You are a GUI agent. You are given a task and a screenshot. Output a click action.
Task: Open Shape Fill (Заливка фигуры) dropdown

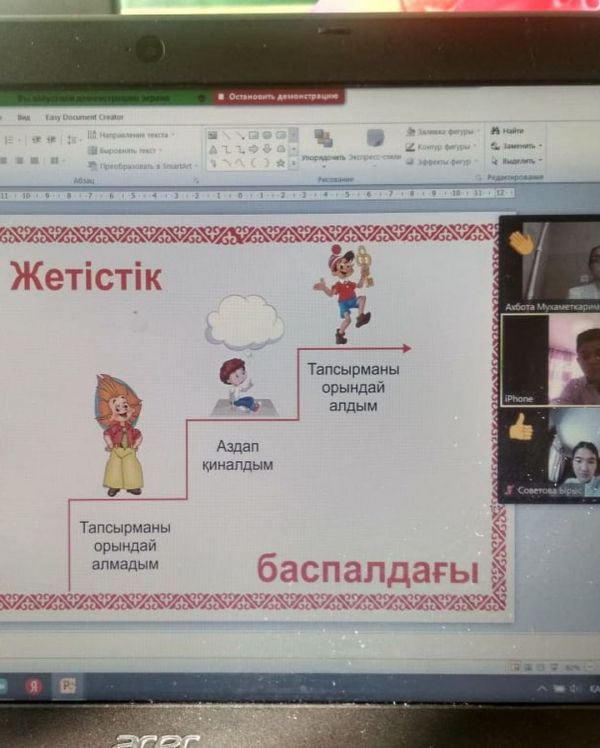click(x=442, y=131)
